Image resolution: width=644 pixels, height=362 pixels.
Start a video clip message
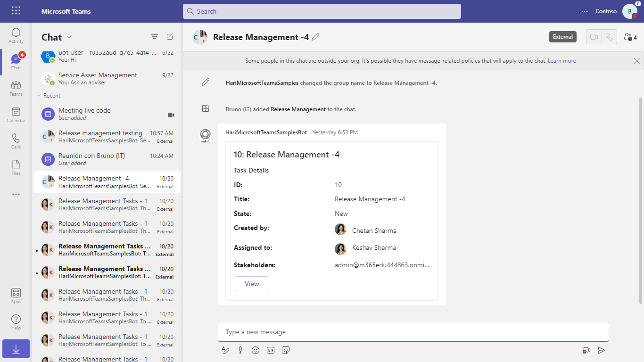click(x=586, y=350)
